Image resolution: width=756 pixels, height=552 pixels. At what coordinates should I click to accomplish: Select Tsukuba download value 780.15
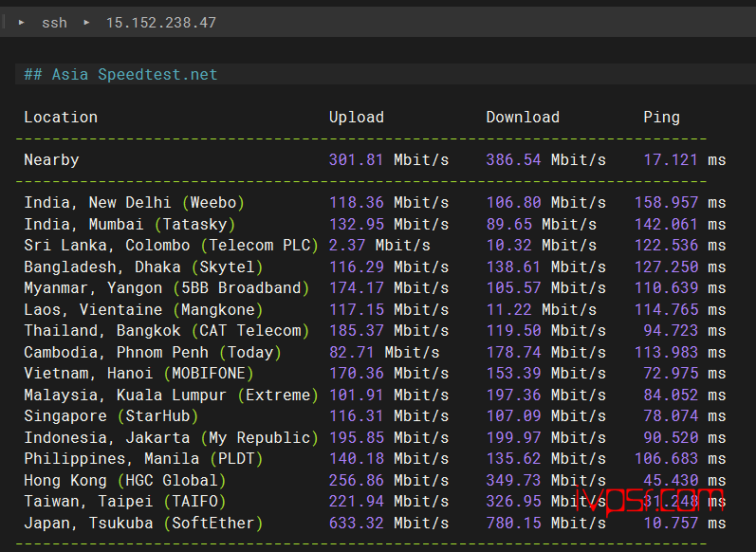513,524
